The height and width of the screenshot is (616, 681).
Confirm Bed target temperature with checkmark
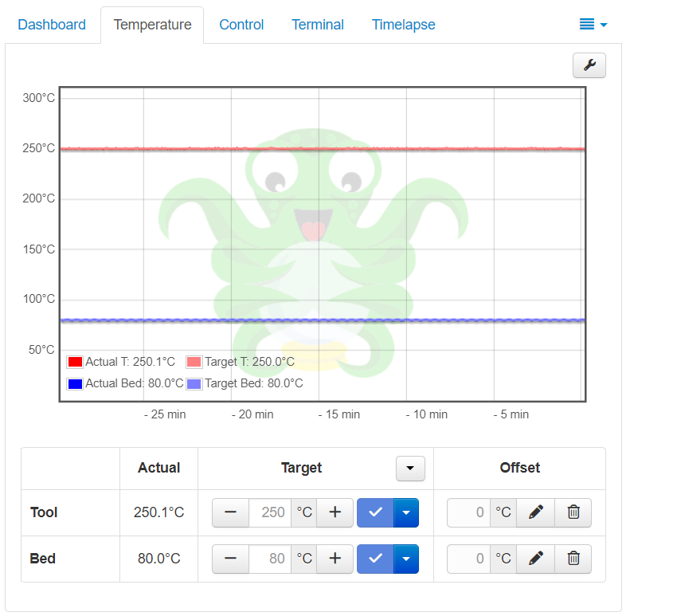[375, 559]
